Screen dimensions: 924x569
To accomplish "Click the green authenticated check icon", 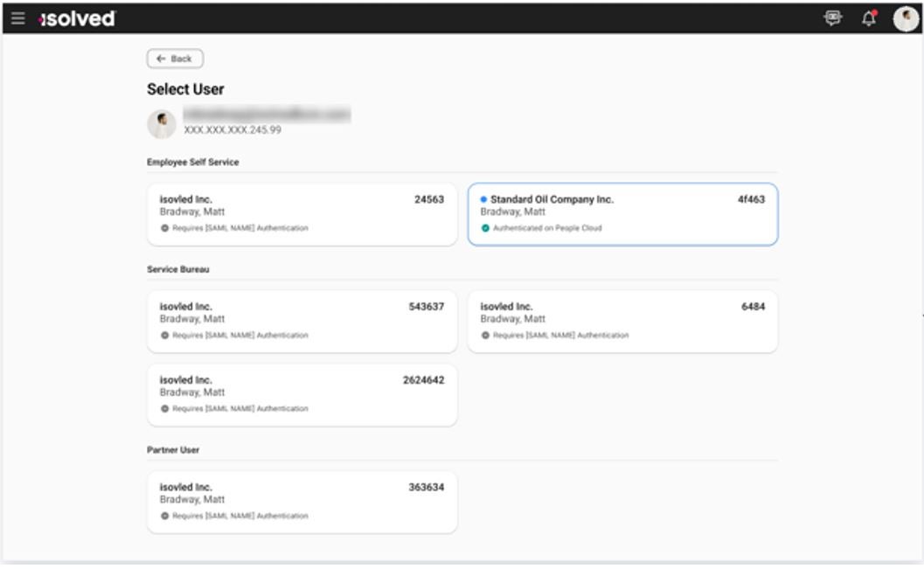I will point(485,228).
